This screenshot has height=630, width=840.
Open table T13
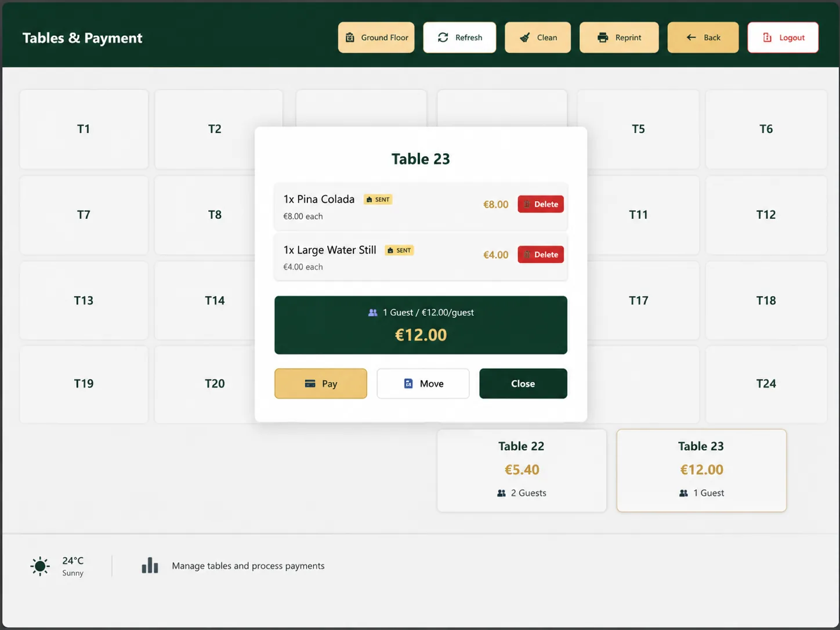pyautogui.click(x=84, y=300)
